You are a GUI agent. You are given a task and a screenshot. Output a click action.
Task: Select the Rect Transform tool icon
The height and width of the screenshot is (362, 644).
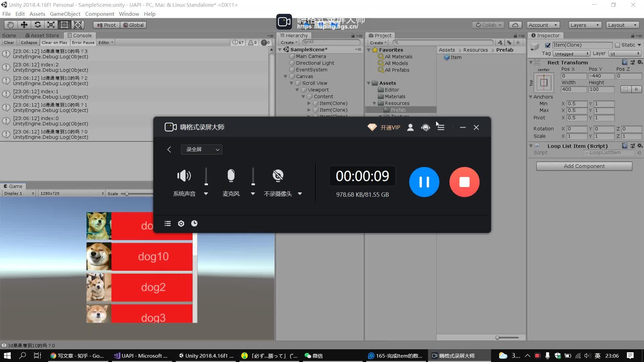(64, 25)
